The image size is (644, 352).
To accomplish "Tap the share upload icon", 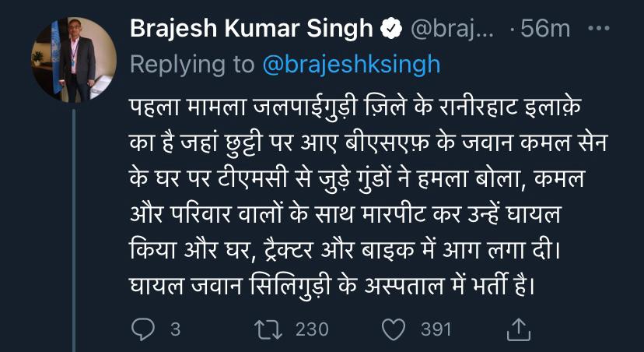I will pos(517,329).
